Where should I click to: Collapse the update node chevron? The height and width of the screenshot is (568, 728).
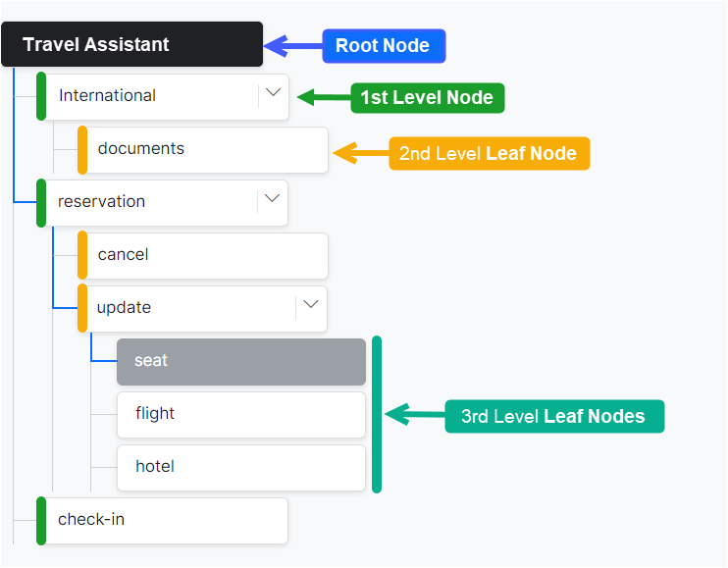311,306
